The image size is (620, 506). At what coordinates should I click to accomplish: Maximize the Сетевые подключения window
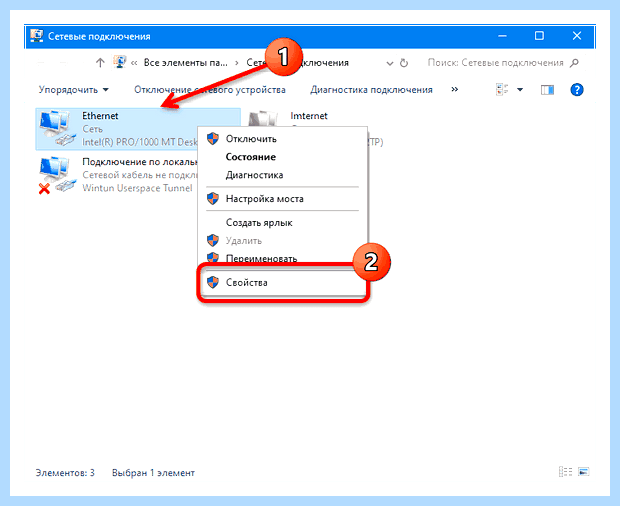click(539, 36)
